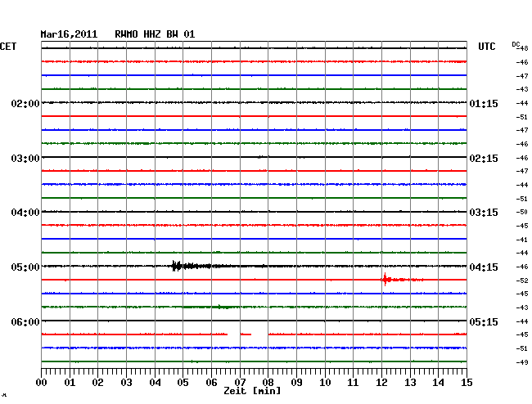
Task: Select the 02:00 CET time label
Action: (25, 104)
